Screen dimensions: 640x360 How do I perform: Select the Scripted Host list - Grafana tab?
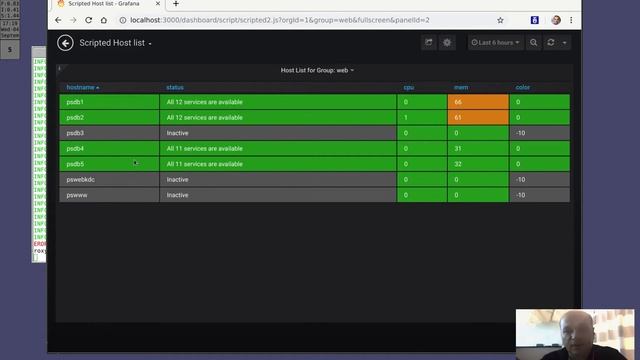pos(104,4)
